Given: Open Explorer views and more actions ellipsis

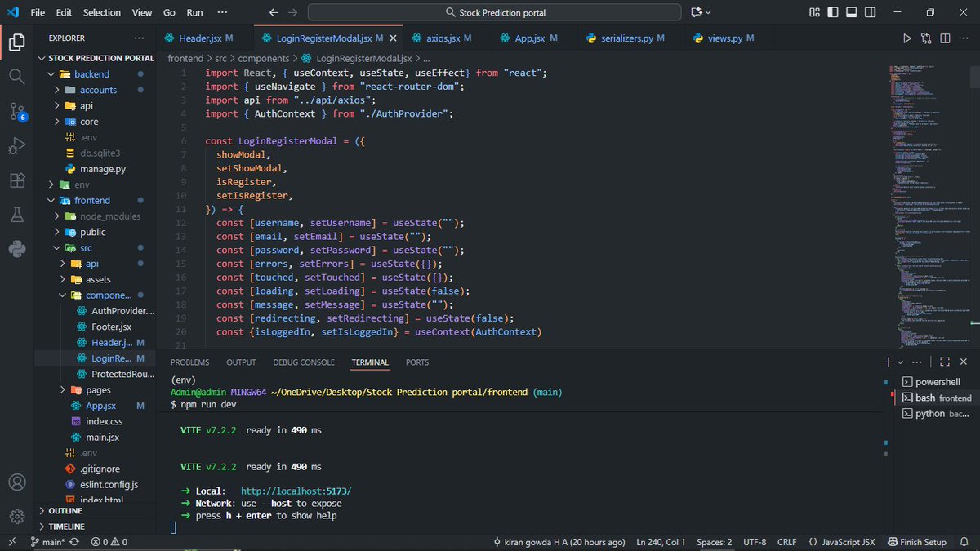Looking at the screenshot, I should 140,38.
